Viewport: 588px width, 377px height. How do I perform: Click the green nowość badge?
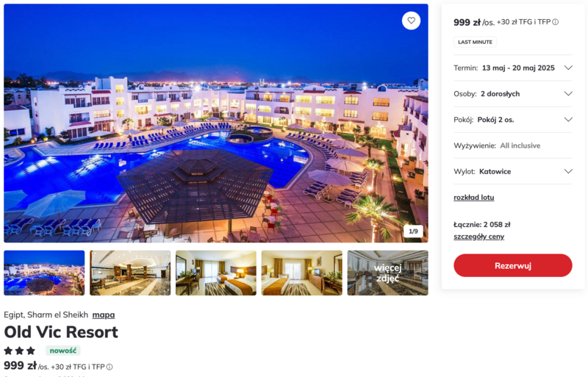63,351
